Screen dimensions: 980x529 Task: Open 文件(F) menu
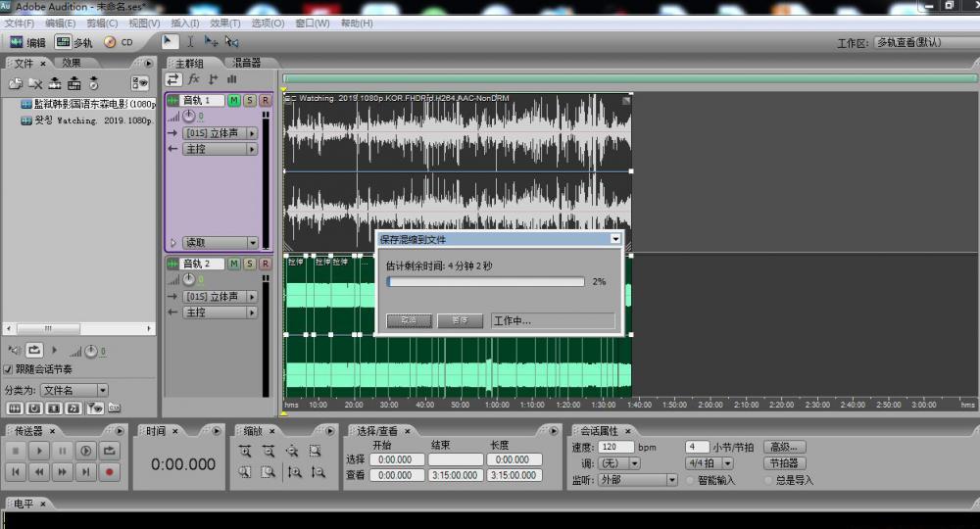(19, 24)
